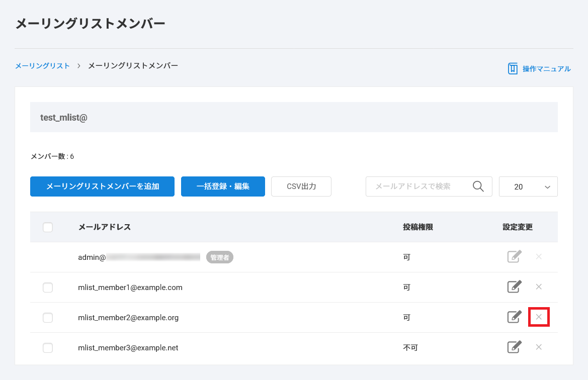Click the magnifying glass search icon

(478, 186)
